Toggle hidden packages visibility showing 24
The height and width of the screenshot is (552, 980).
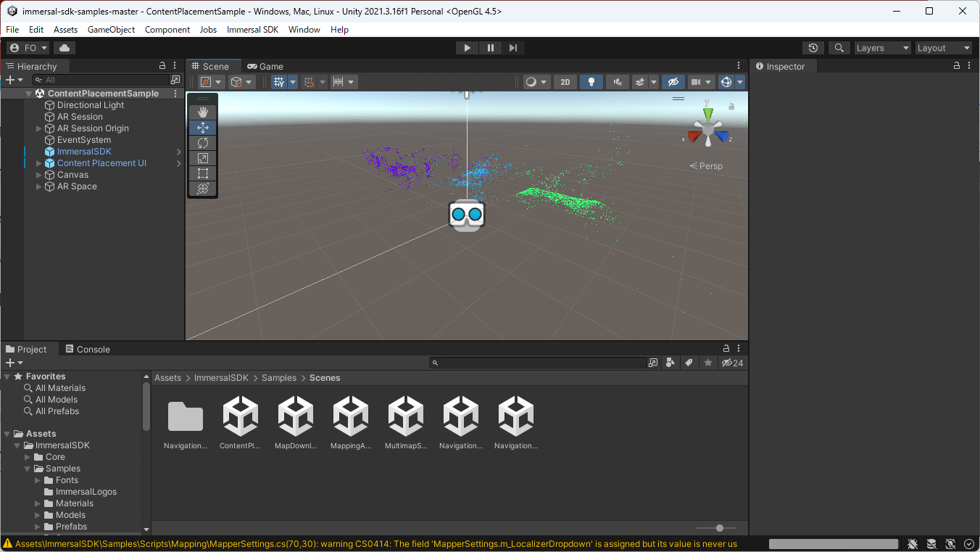click(732, 363)
